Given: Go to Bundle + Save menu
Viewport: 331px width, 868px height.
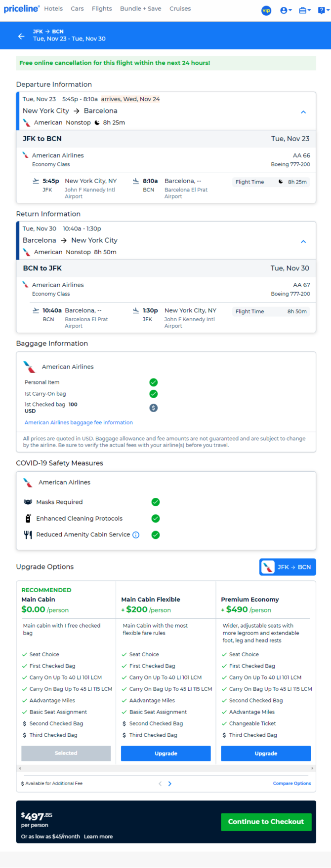Looking at the screenshot, I should pyautogui.click(x=141, y=9).
